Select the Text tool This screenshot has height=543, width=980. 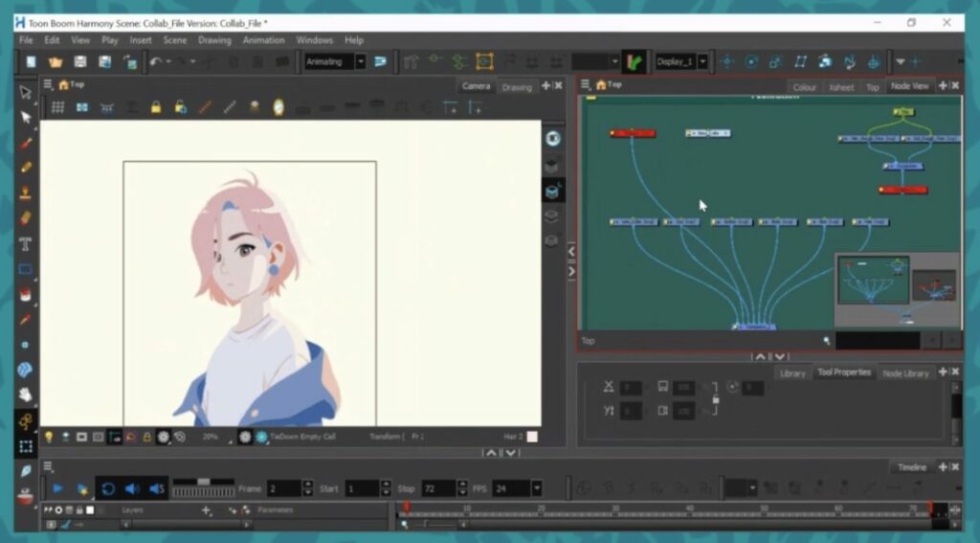tap(26, 243)
